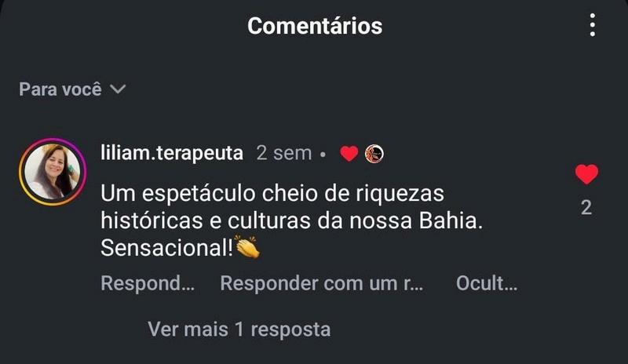Screen dimensions: 628x364
Task: Open the three-dot options menu
Action: coord(593,25)
